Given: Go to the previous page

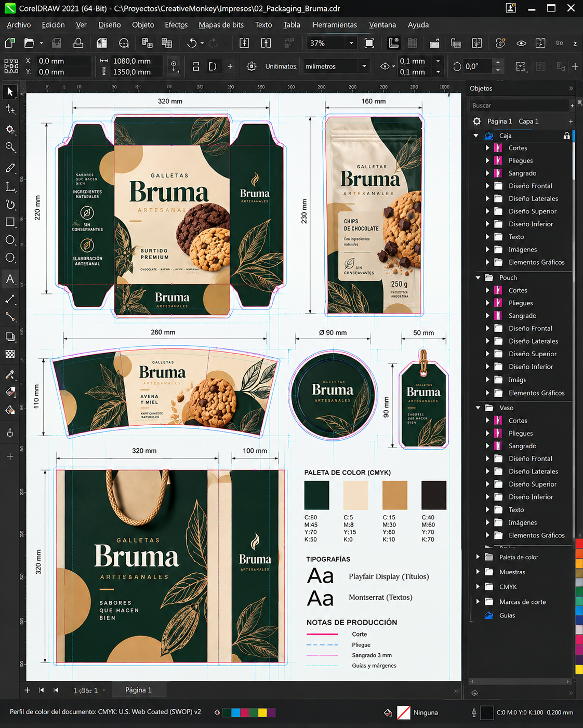Looking at the screenshot, I should 56,690.
